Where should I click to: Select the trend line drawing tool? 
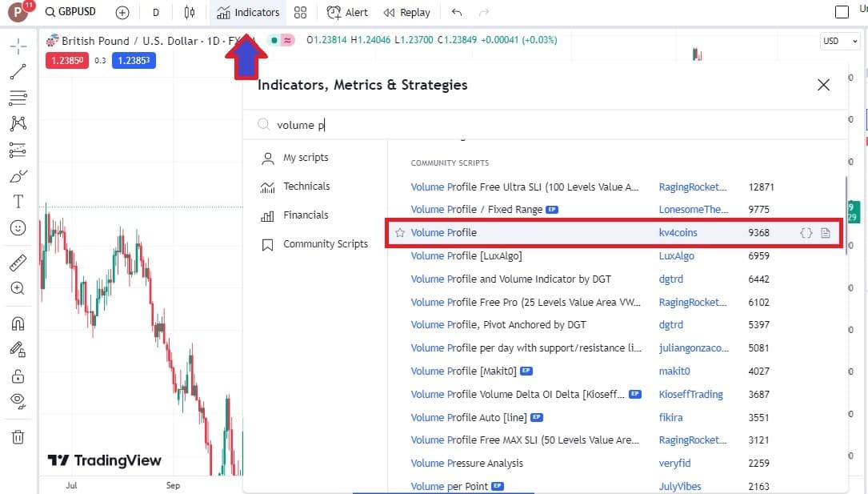point(18,71)
